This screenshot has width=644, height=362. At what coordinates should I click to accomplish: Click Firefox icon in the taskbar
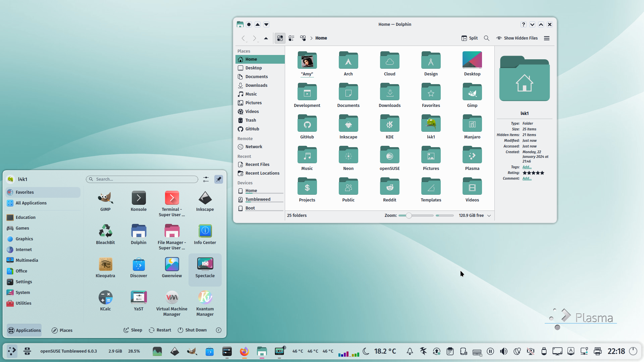[x=244, y=351]
